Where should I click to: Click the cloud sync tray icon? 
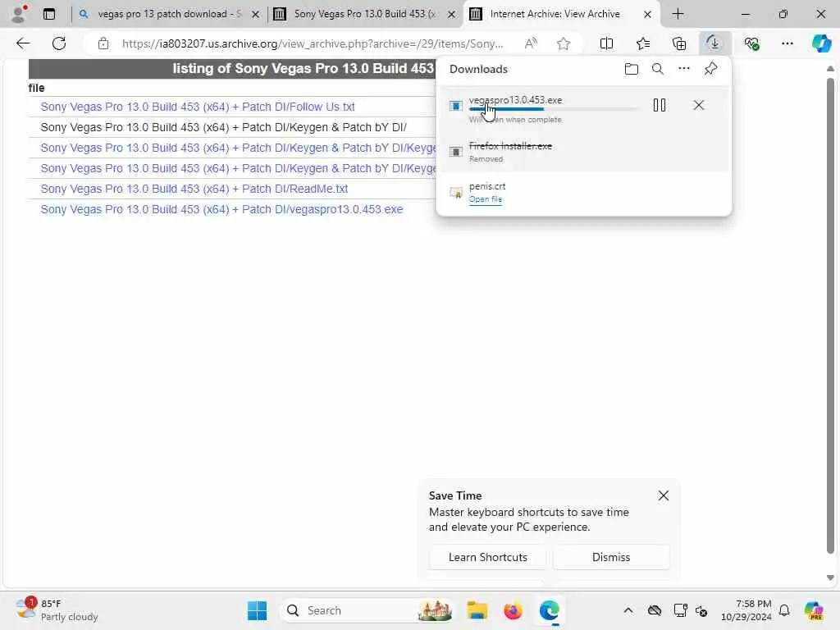point(654,610)
